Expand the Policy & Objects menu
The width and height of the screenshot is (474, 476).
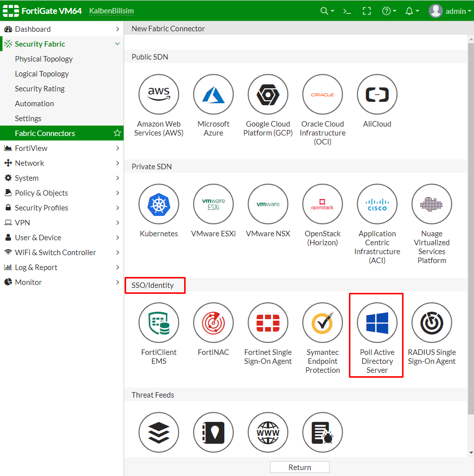[x=62, y=193]
